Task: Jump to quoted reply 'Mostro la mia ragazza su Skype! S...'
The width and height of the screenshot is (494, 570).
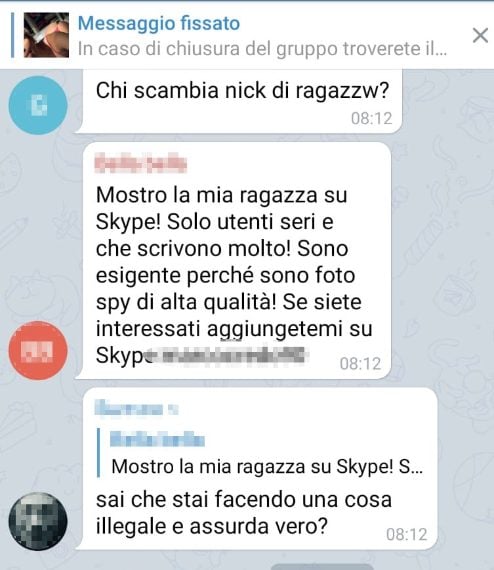Action: click(x=267, y=466)
